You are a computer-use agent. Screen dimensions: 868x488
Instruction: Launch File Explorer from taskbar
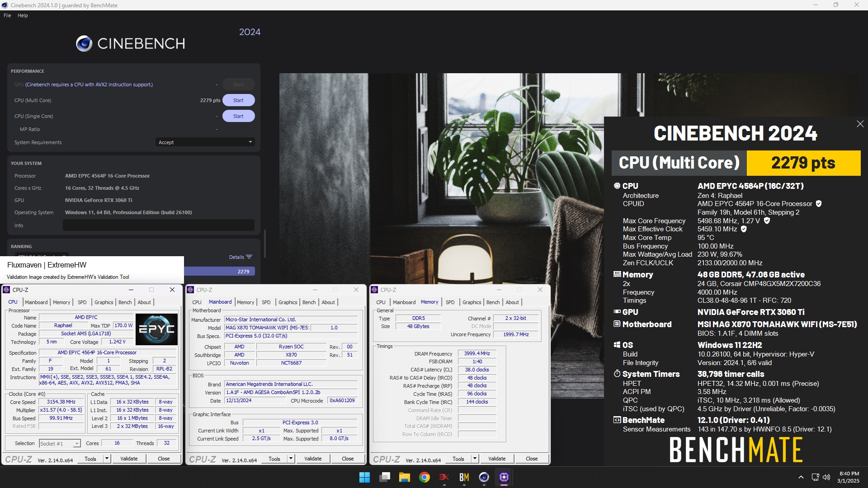click(404, 477)
